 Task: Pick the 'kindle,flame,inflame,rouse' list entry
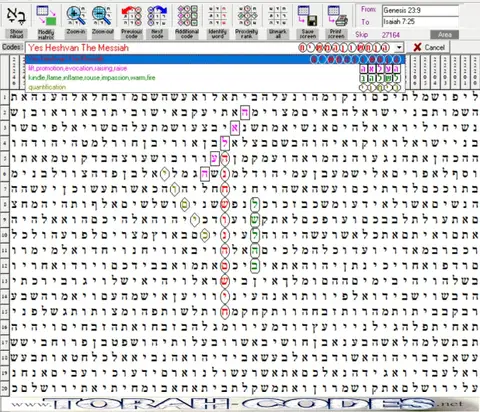pyautogui.click(x=215, y=78)
